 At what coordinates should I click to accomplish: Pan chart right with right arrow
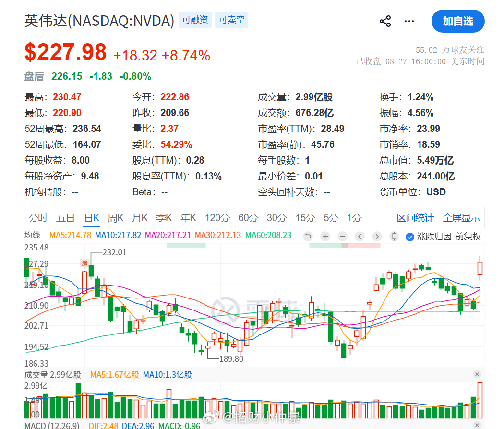[x=377, y=237]
